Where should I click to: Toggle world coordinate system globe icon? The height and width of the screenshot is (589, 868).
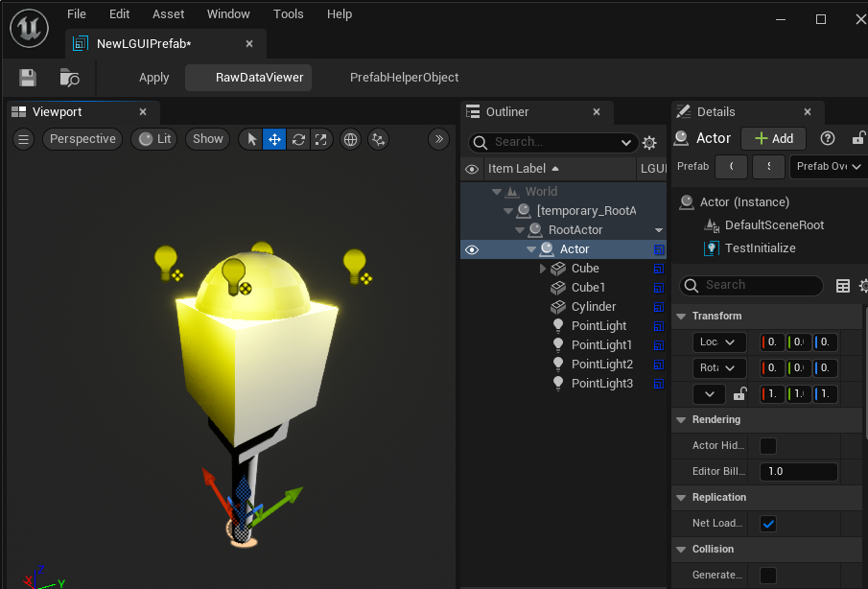[x=351, y=139]
